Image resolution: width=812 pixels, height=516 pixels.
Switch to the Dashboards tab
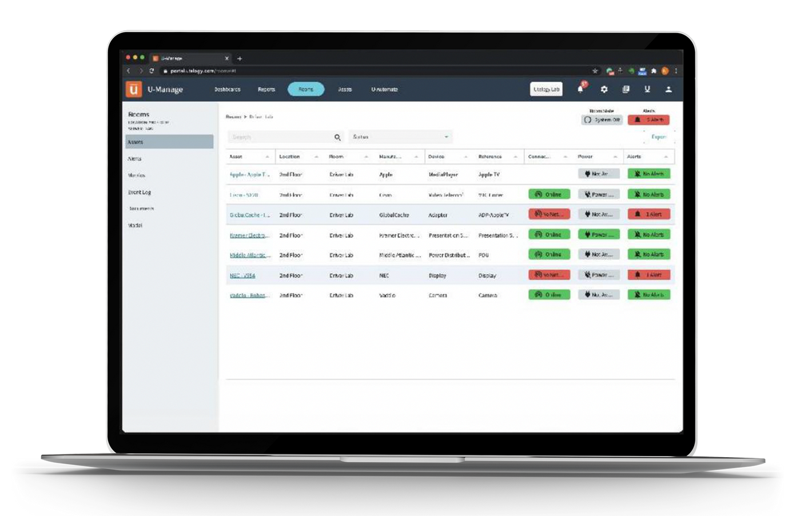(227, 90)
